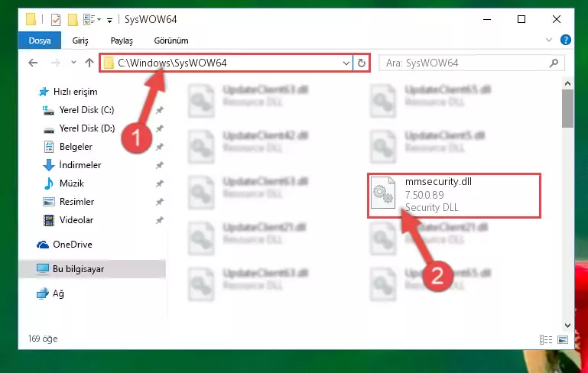Switch to the Paylaş ribbon tab

pyautogui.click(x=122, y=41)
